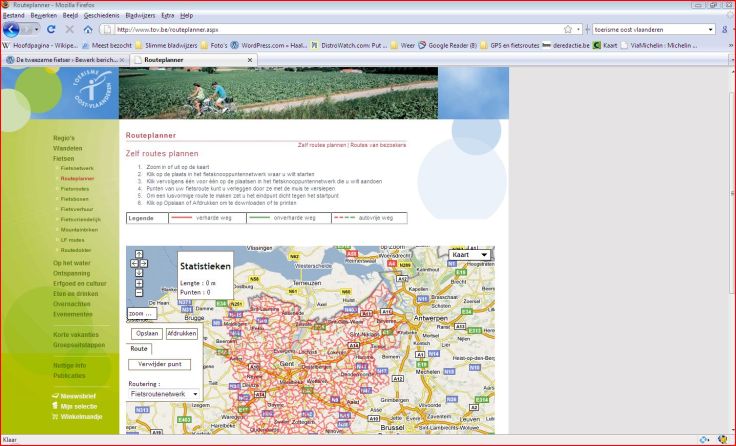The width and height of the screenshot is (736, 446).
Task: Open Nieuwsbrief in the sidebar
Action: pyautogui.click(x=74, y=396)
